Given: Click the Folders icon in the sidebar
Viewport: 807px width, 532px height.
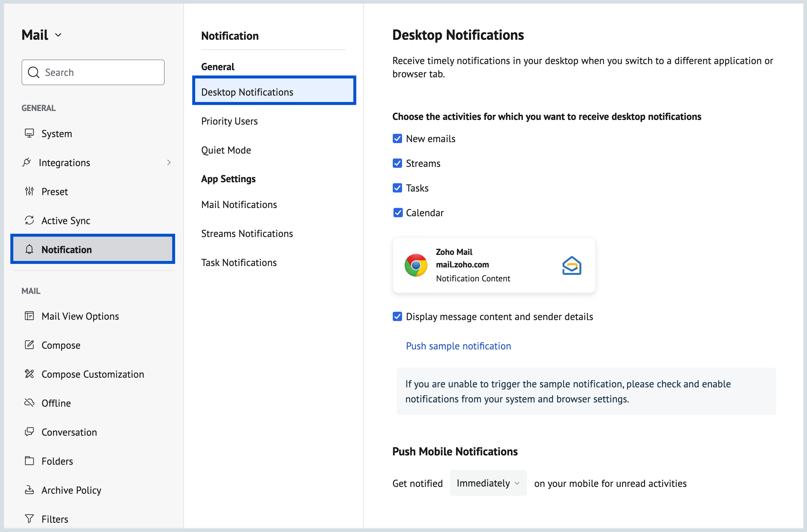Looking at the screenshot, I should click(x=29, y=461).
